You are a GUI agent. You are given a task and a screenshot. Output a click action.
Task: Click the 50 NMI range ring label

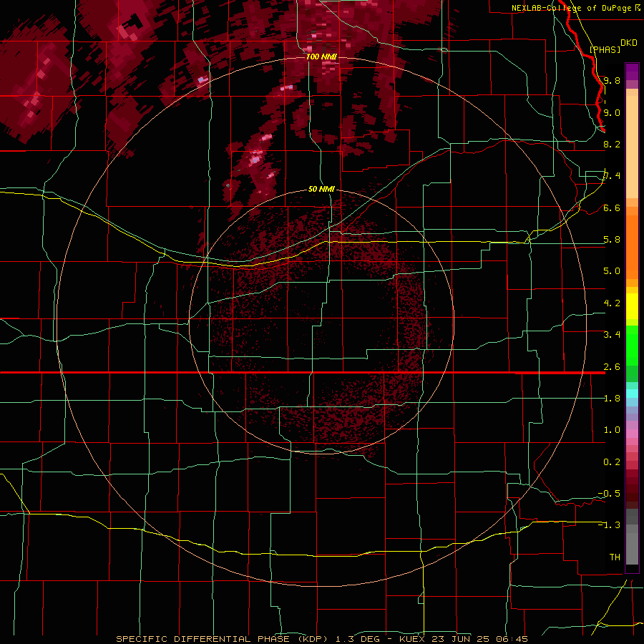pyautogui.click(x=321, y=189)
